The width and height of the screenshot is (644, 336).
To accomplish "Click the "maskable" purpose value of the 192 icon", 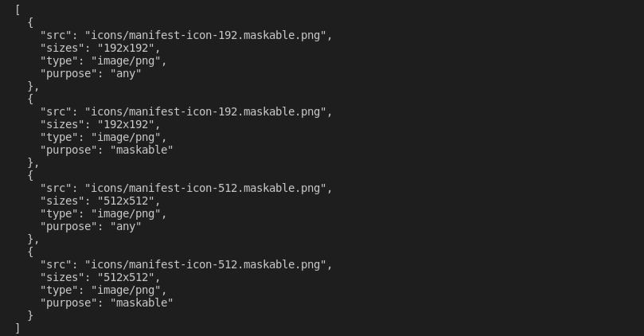I will click(142, 150).
